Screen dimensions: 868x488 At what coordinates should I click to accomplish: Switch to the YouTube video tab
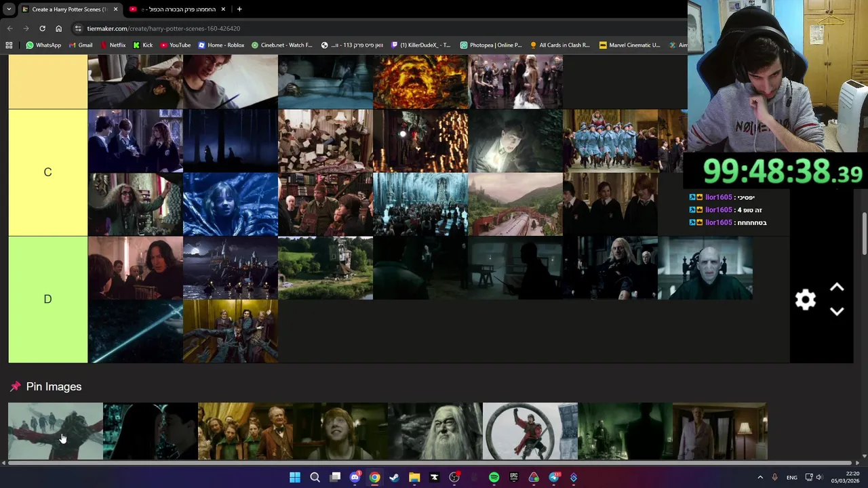(178, 9)
